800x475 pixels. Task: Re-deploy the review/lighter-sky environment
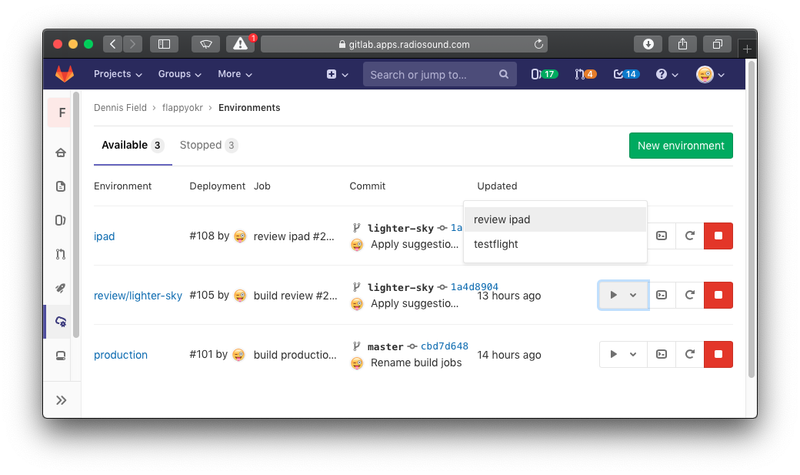690,295
